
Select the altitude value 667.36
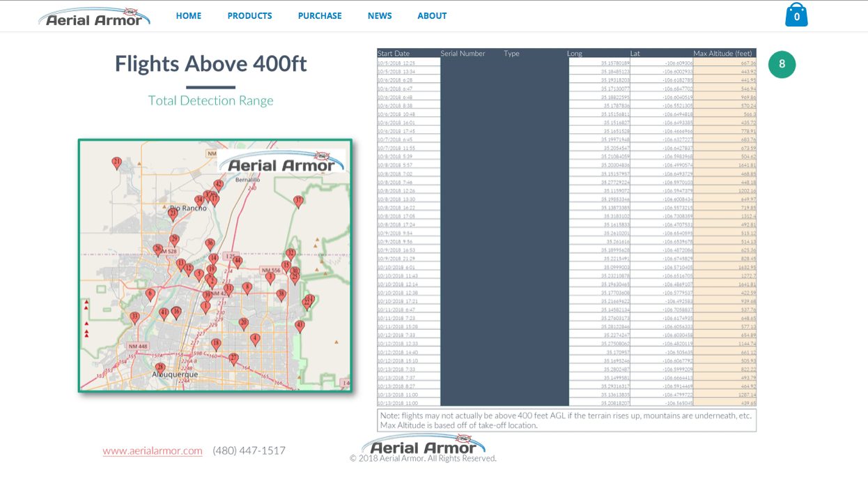(x=725, y=63)
